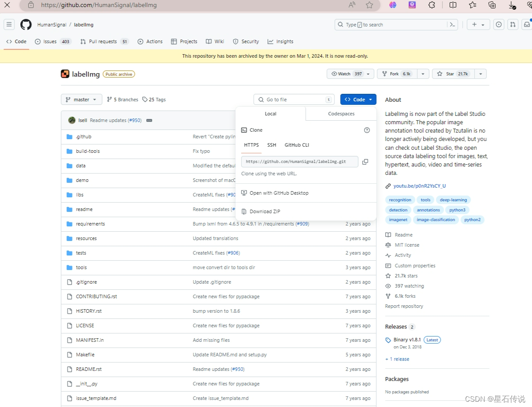
Task: Expand the Fork options dropdown arrow
Action: click(x=423, y=74)
